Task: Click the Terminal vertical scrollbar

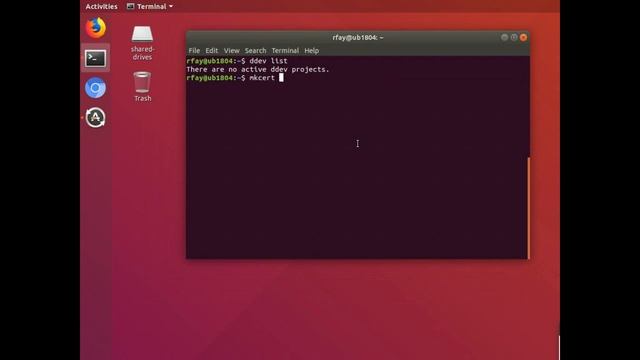Action: pyautogui.click(x=529, y=208)
